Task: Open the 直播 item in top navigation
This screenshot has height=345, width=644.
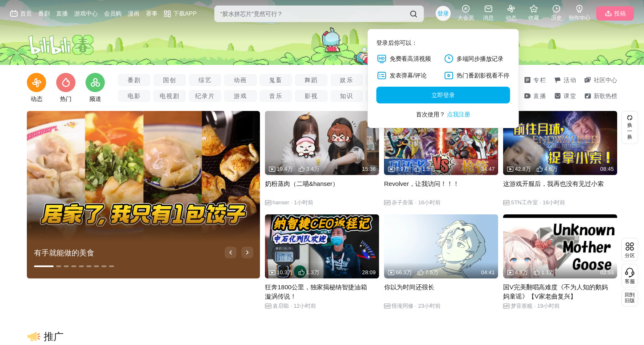Action: [x=62, y=13]
